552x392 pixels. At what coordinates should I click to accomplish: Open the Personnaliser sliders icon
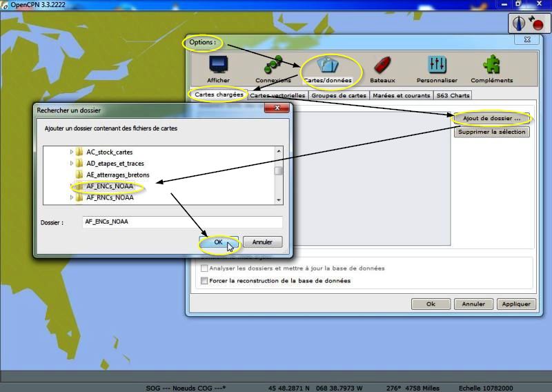tap(437, 65)
